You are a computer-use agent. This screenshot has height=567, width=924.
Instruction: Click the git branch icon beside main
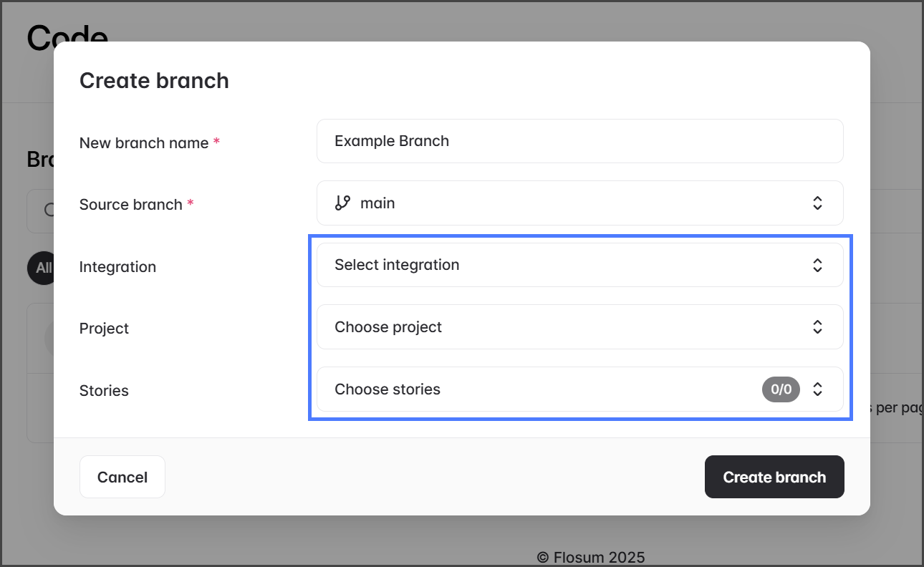coord(342,203)
